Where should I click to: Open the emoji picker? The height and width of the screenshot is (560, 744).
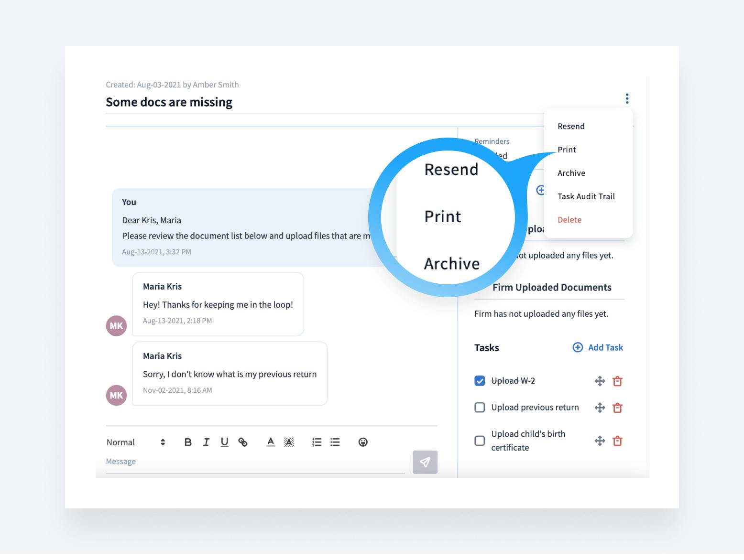(363, 442)
